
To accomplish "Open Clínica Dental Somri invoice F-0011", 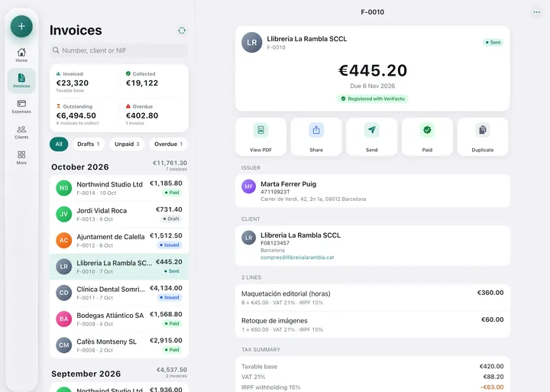I will pyautogui.click(x=119, y=293).
